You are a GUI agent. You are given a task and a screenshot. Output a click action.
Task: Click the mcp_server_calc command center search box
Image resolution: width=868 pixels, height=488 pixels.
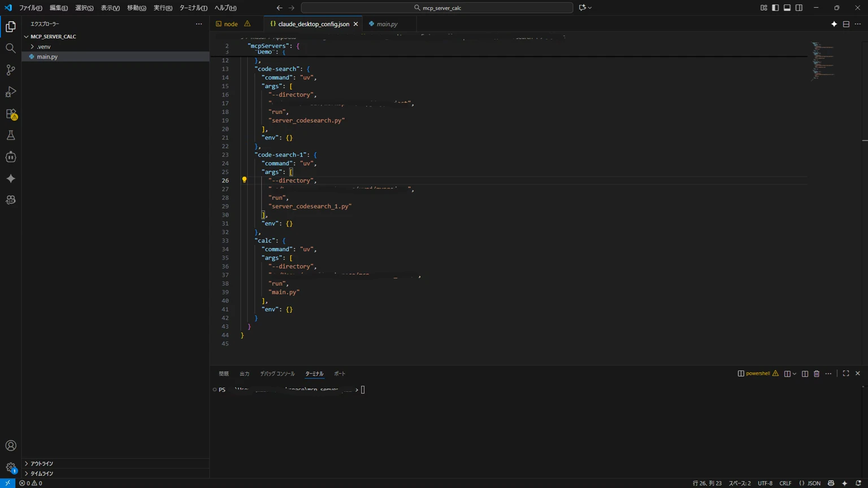coord(437,8)
